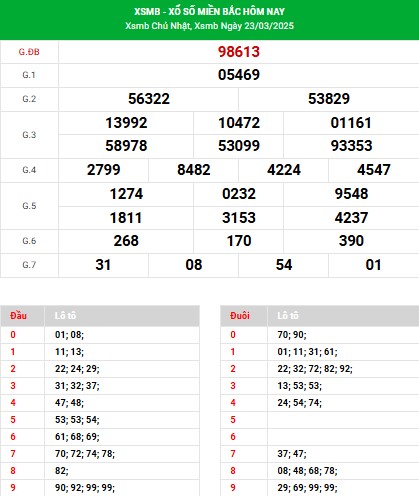The width and height of the screenshot is (419, 496).
Task: Click the G.ĐB row label
Action: 29,52
